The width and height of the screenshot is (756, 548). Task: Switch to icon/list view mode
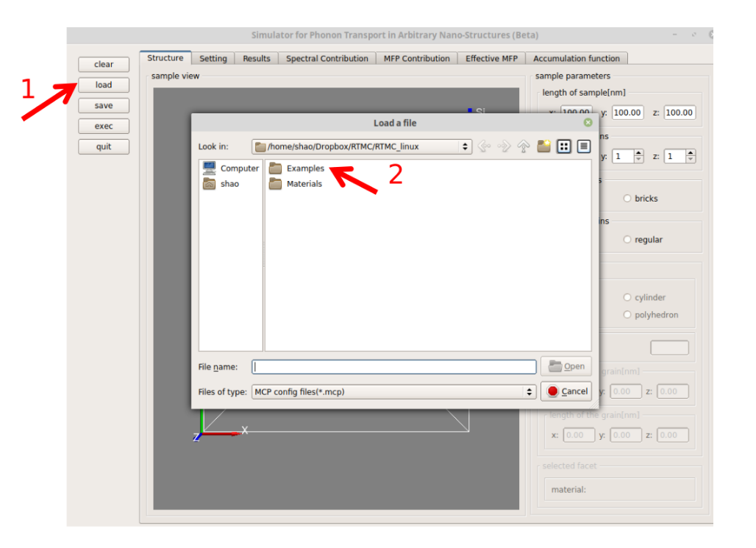[563, 146]
